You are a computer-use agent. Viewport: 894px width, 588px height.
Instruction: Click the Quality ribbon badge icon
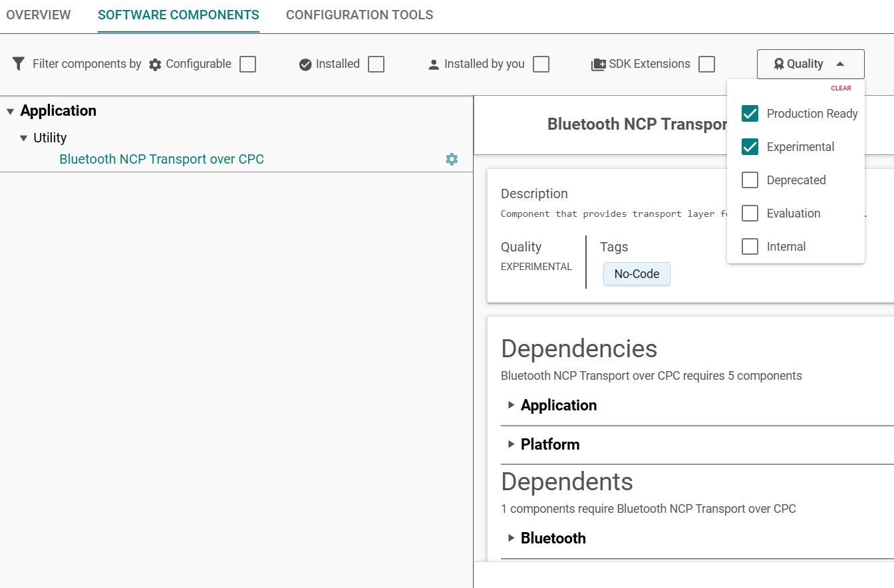coord(779,64)
